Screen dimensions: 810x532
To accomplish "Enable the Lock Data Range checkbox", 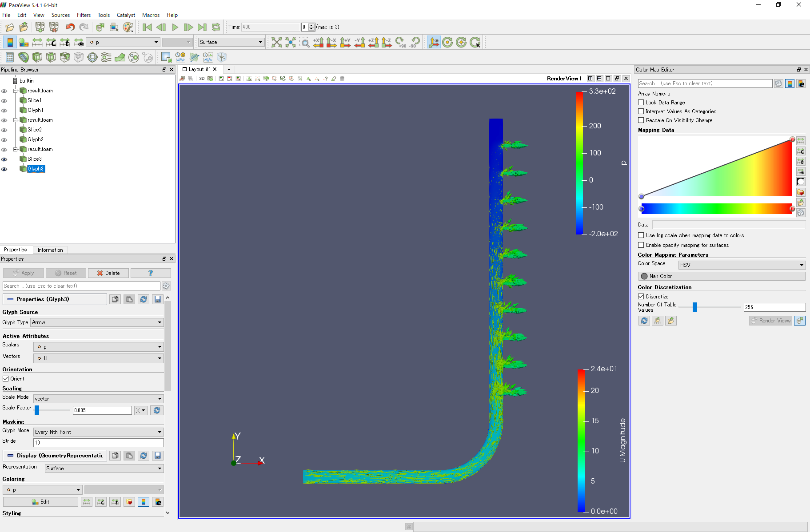I will pyautogui.click(x=641, y=103).
